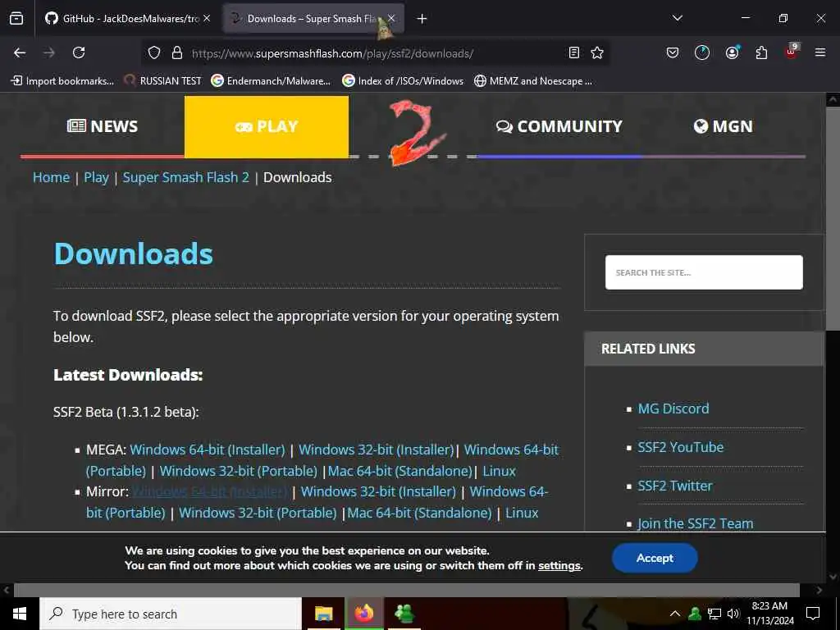The image size is (840, 630).
Task: Open the Firefox View tab list icon
Action: tap(16, 19)
